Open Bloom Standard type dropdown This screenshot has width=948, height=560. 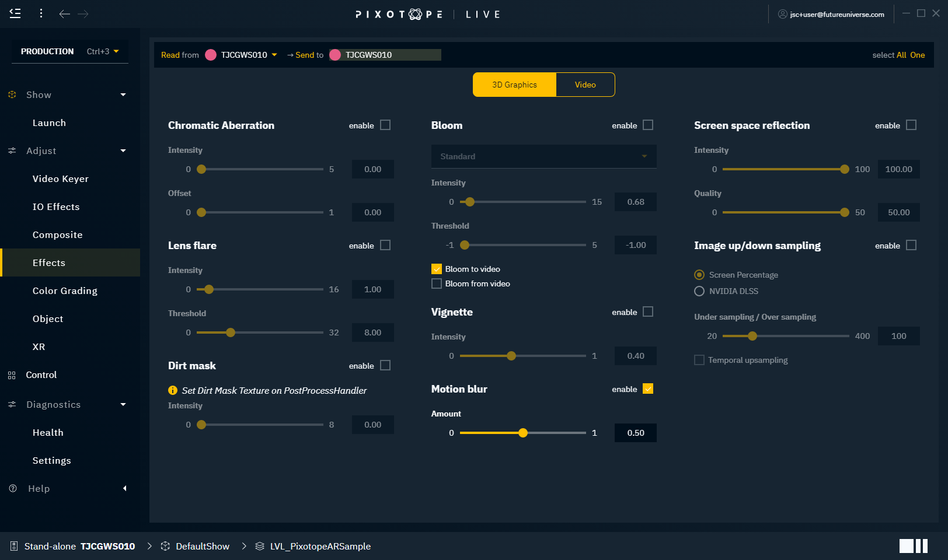click(x=544, y=156)
